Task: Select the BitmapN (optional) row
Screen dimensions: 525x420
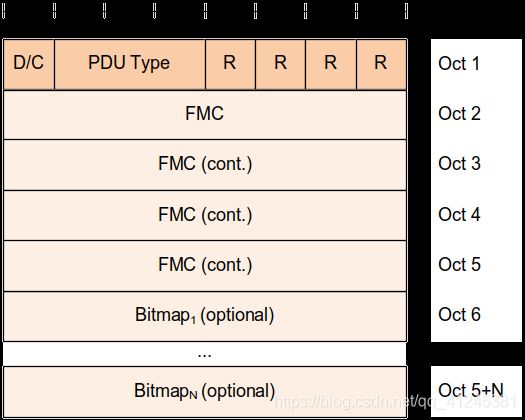Action: tap(205, 392)
